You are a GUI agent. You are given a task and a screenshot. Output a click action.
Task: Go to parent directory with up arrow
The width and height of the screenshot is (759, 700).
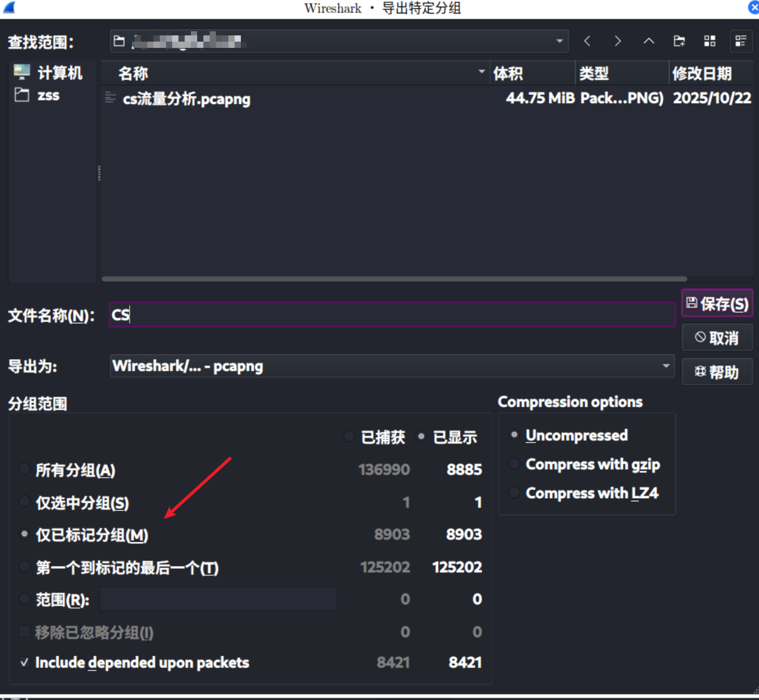coord(648,41)
